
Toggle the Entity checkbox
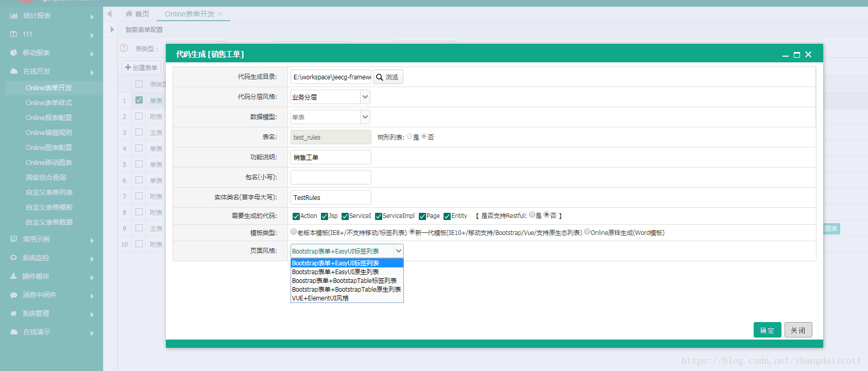pyautogui.click(x=447, y=216)
